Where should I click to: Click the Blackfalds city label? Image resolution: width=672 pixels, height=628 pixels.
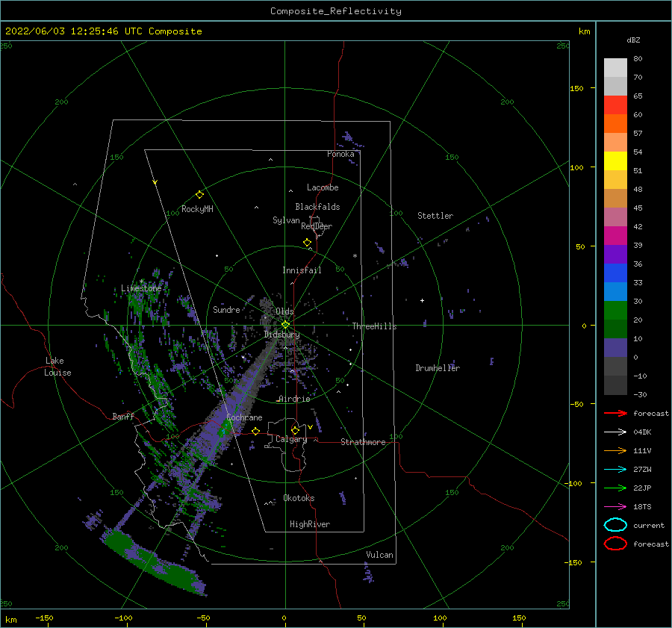(x=317, y=207)
